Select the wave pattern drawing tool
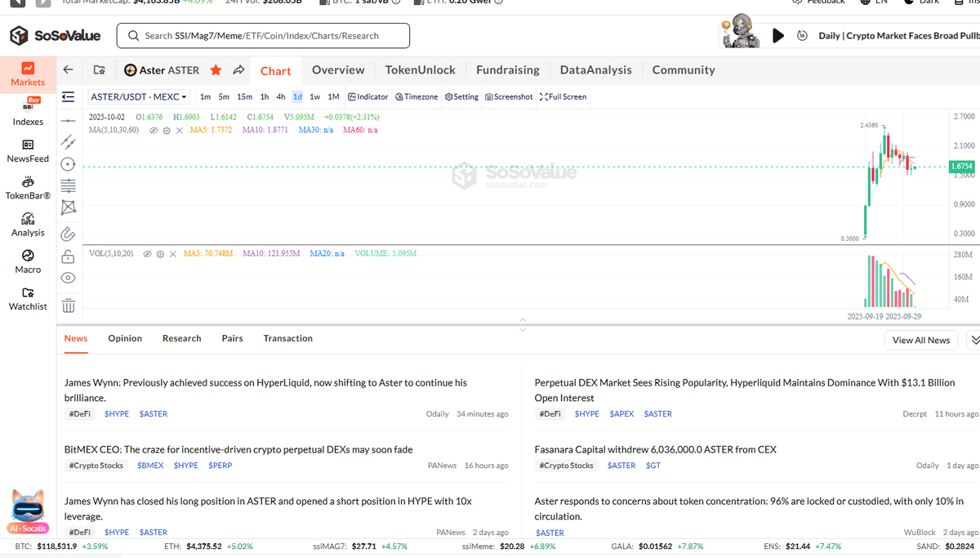This screenshot has height=558, width=980. tap(69, 208)
